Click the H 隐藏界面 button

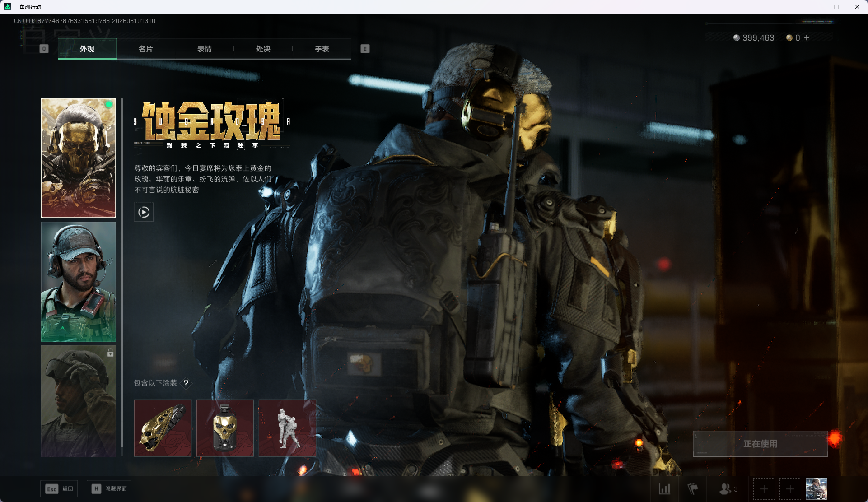[x=109, y=489]
